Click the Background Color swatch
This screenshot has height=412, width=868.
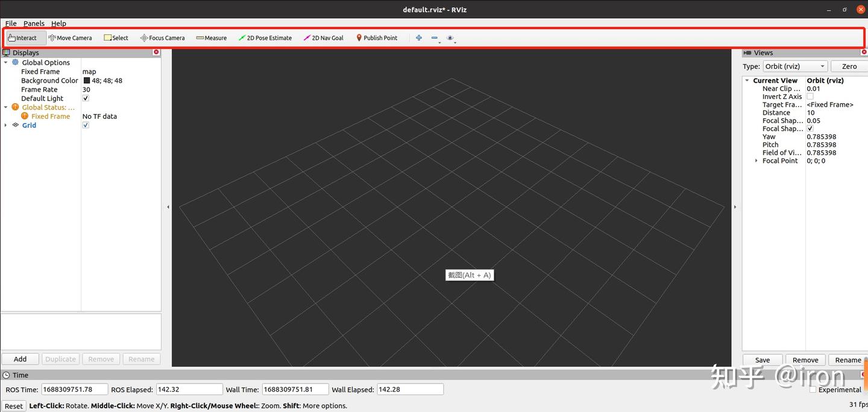click(x=86, y=80)
